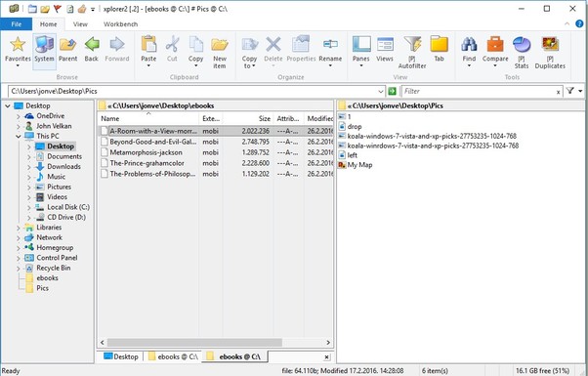588x376 pixels.
Task: Select the Home ribbon tab
Action: [49, 24]
